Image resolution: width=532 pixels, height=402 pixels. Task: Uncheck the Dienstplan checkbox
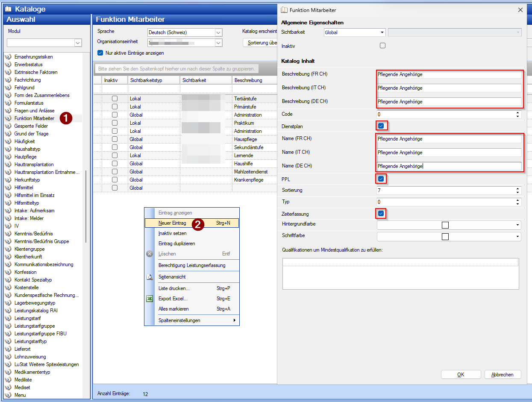pyautogui.click(x=381, y=126)
